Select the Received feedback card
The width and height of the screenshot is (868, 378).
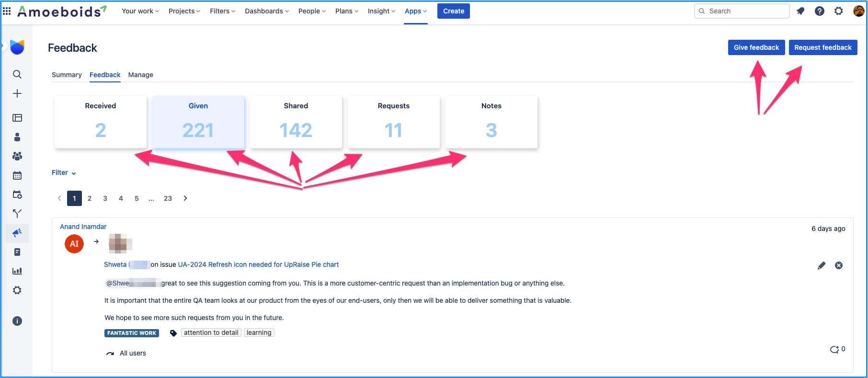101,122
